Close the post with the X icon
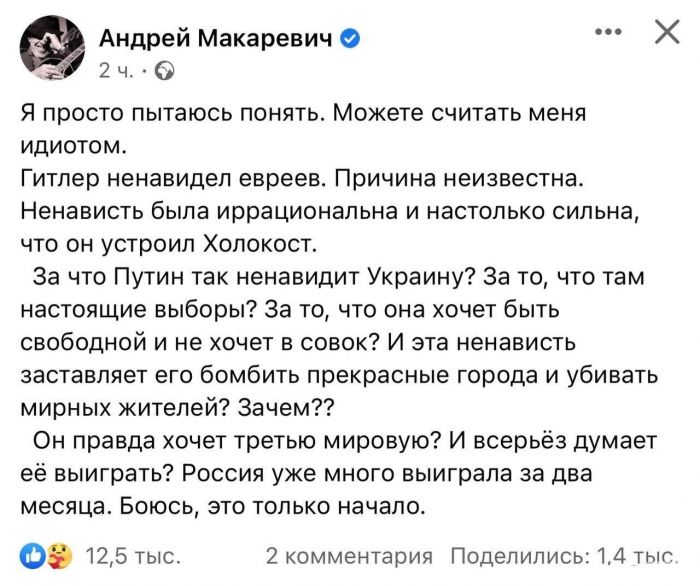Viewport: 700px width, 586px height. tap(665, 33)
